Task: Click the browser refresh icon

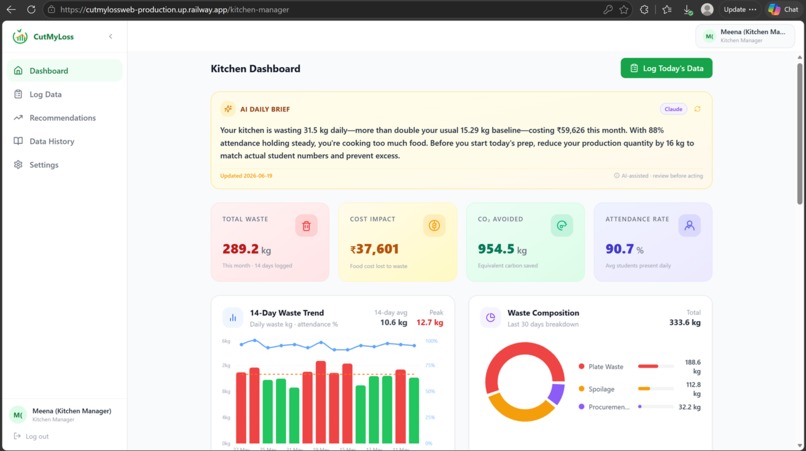Action: (x=31, y=9)
